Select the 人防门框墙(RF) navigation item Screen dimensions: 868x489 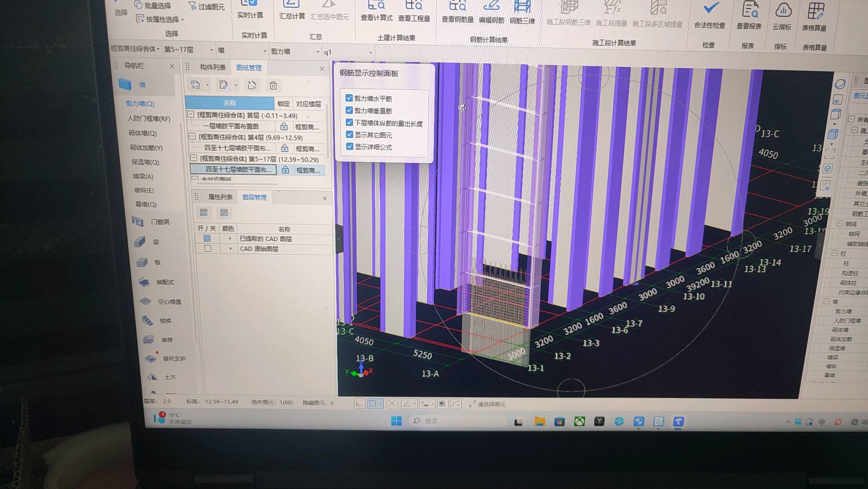coord(148,119)
